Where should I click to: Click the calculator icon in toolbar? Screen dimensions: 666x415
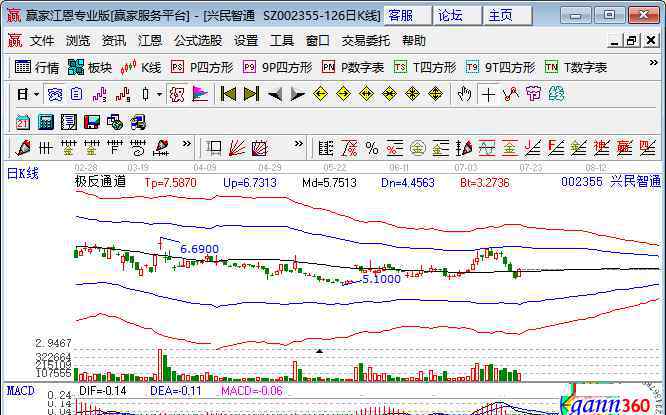[46, 121]
